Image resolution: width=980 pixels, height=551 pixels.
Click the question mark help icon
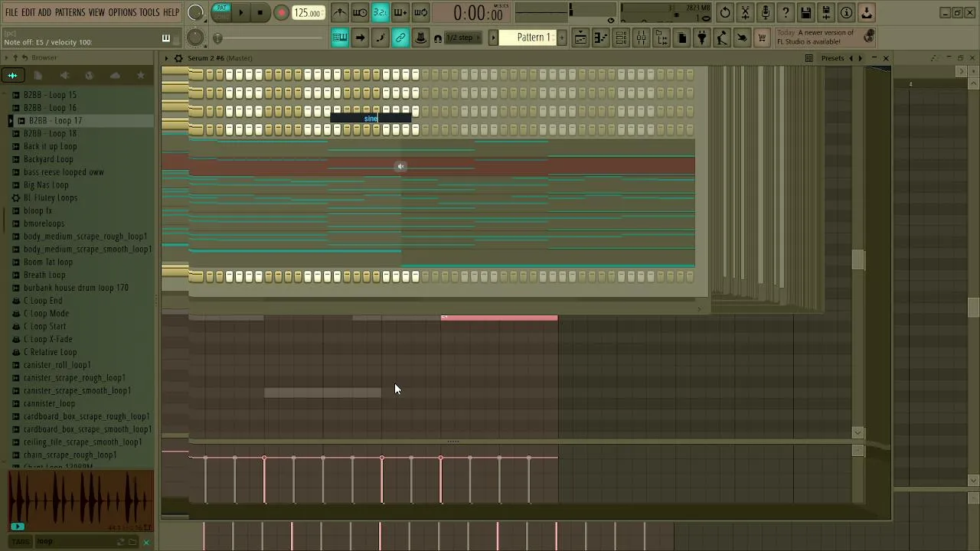tap(786, 12)
